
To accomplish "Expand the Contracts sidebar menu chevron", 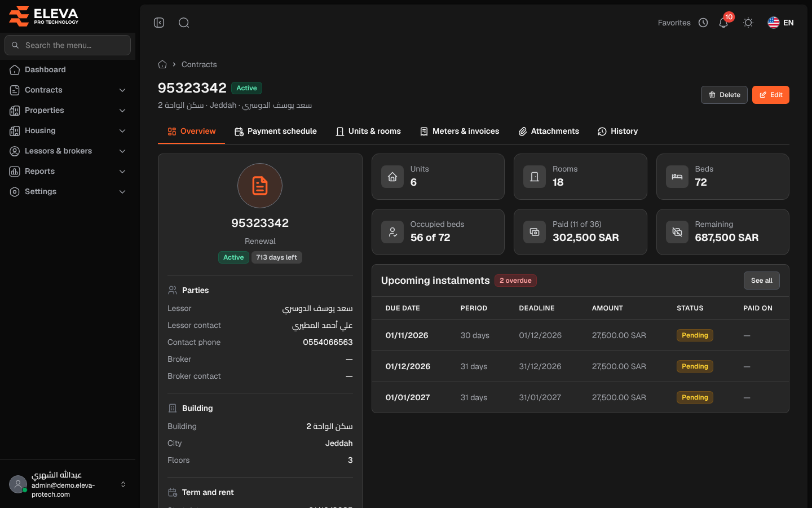I will (x=122, y=90).
